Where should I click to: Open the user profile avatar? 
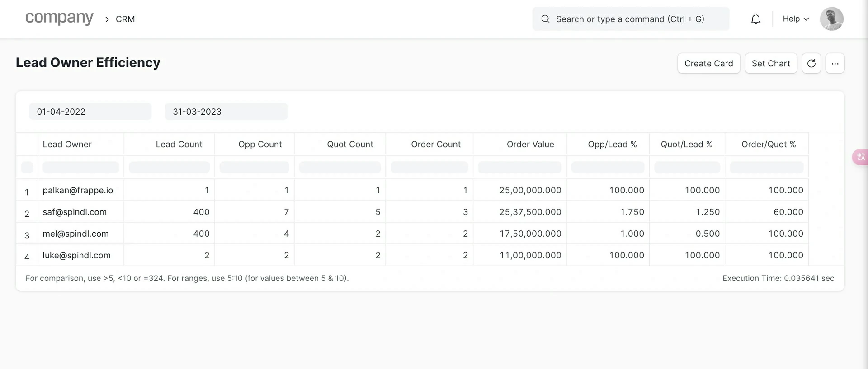click(x=831, y=19)
